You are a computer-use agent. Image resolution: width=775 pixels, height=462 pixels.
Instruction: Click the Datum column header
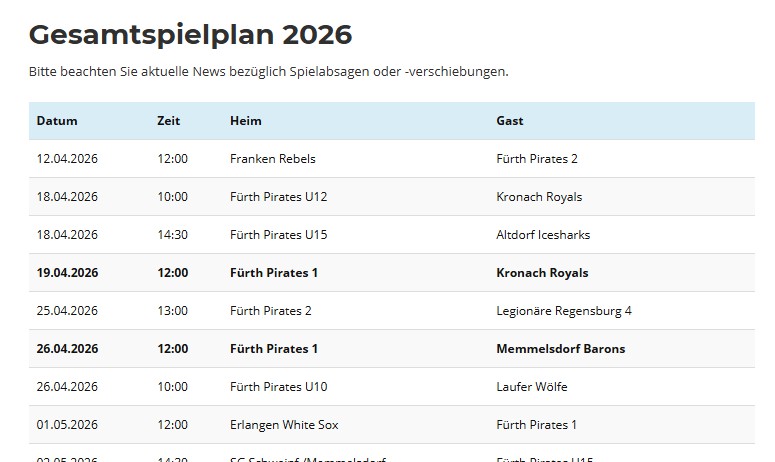(57, 121)
